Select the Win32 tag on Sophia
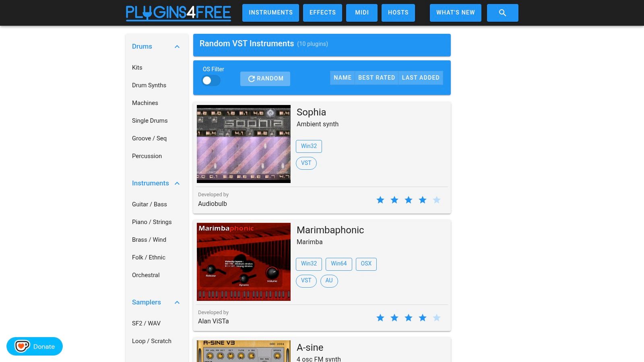This screenshot has width=644, height=362. [309, 146]
